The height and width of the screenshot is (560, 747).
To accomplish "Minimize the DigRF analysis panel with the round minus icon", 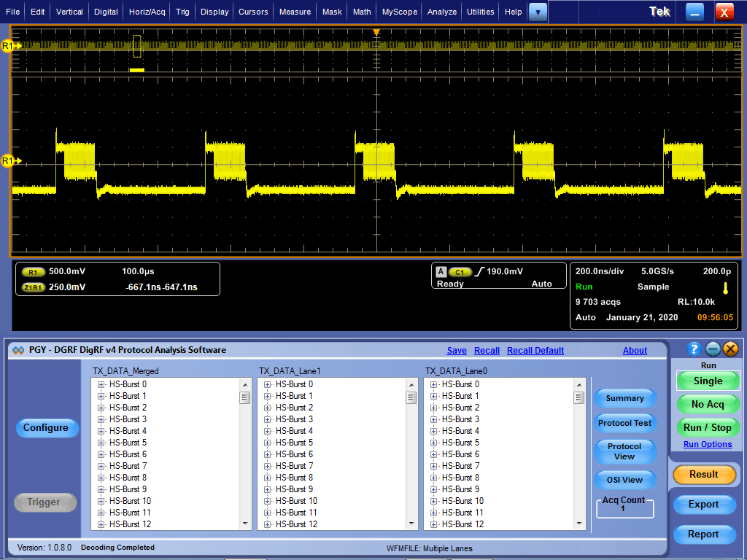I will click(713, 349).
